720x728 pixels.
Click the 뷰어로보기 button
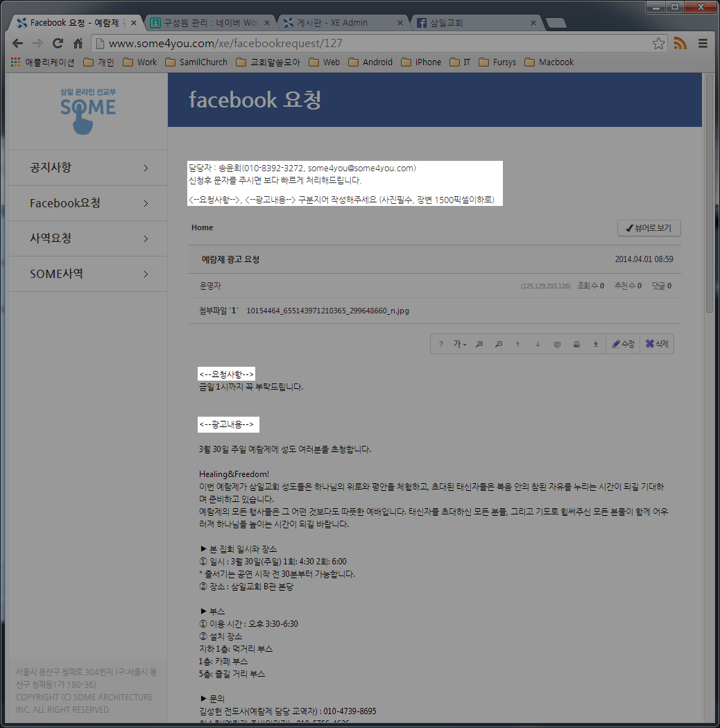pyautogui.click(x=649, y=228)
